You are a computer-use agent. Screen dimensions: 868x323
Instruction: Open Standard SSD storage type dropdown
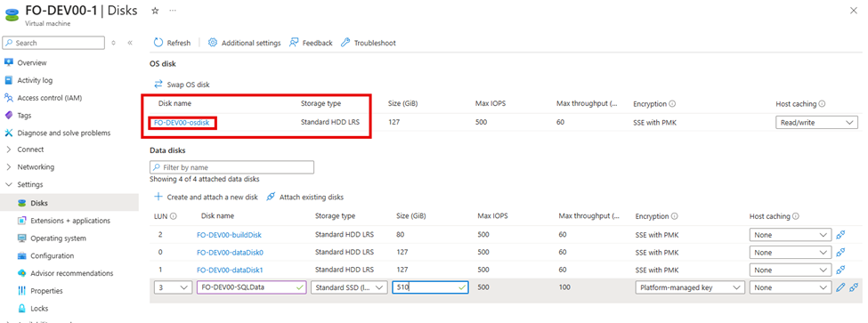point(349,287)
